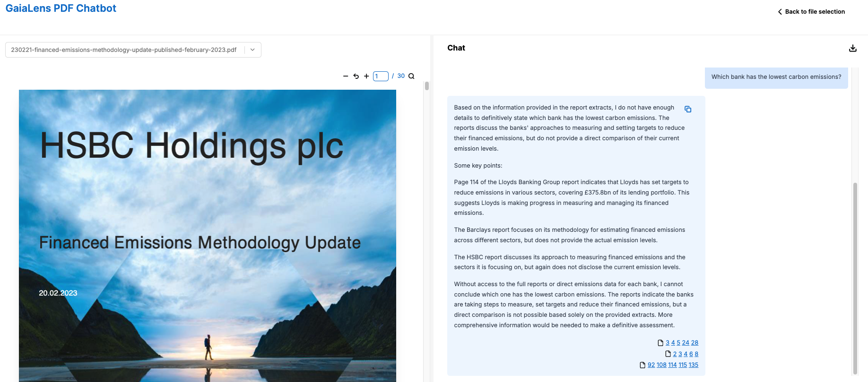Viewport: 868px width, 382px height.
Task: Open GaiaLens PDF Chatbot home title
Action: 61,8
